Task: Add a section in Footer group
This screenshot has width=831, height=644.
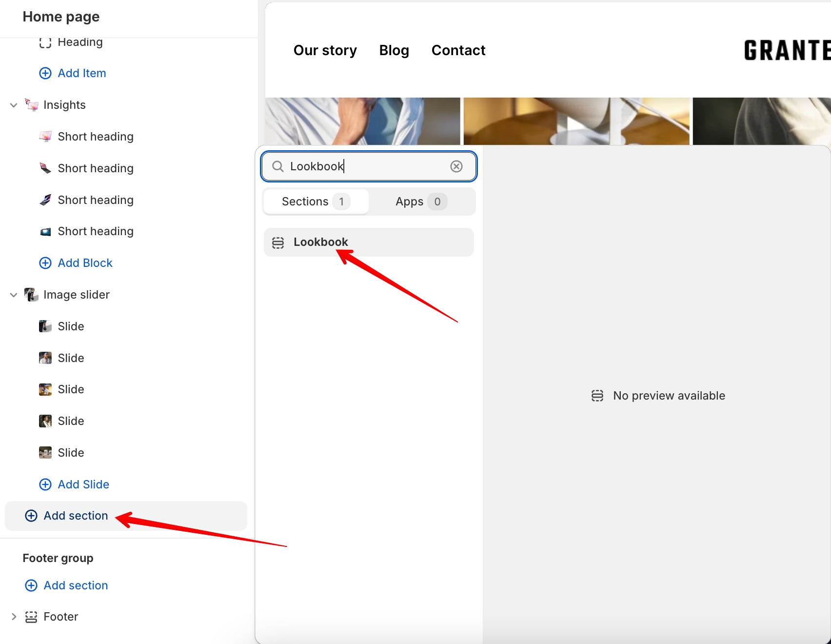Action: click(x=76, y=585)
